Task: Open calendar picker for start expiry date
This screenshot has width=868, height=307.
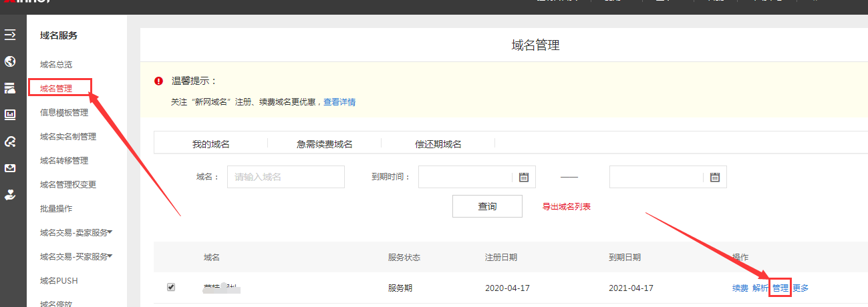Action: pyautogui.click(x=524, y=177)
